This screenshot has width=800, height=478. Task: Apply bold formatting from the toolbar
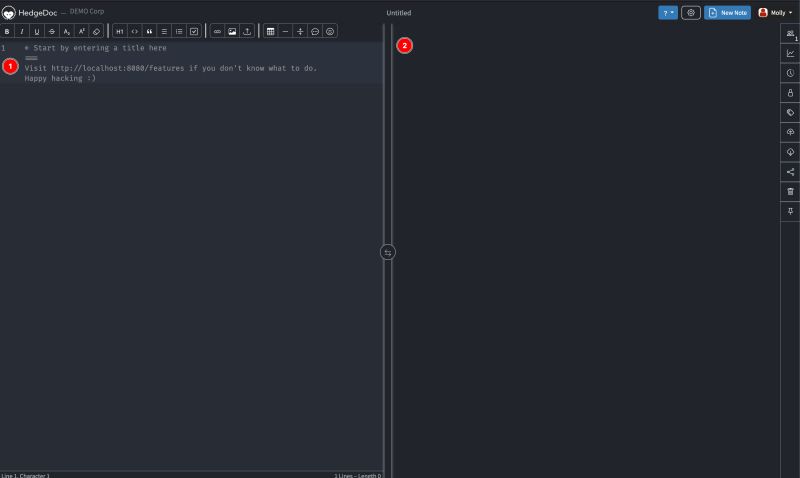coord(7,32)
